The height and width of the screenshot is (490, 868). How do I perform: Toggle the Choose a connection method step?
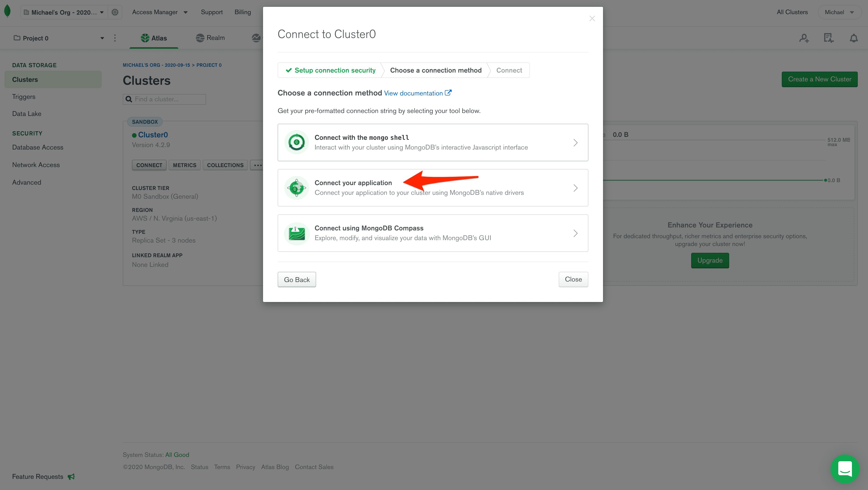436,70
